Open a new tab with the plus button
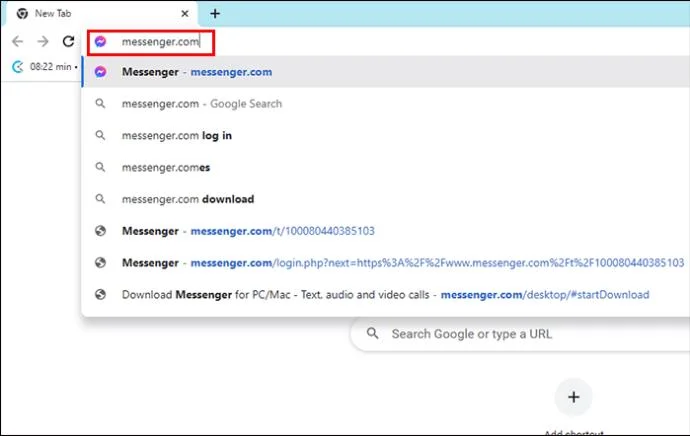The image size is (690, 436). tap(215, 14)
